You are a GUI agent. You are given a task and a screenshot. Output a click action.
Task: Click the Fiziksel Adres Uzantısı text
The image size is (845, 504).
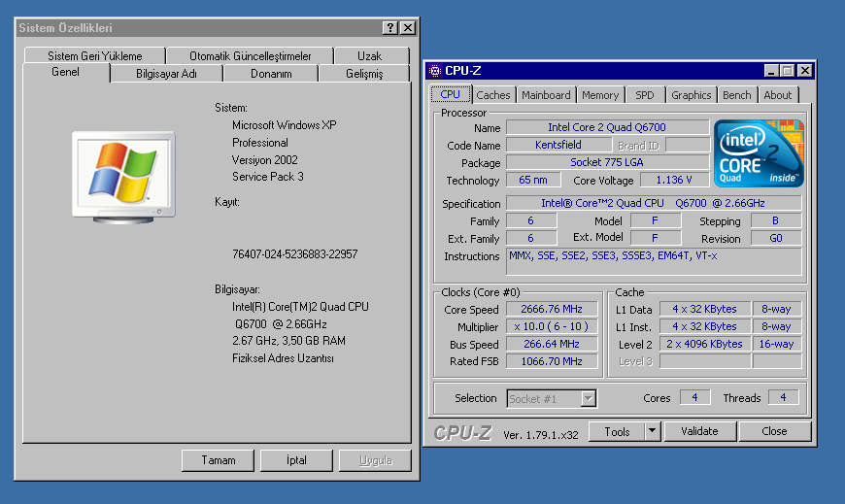pos(283,358)
